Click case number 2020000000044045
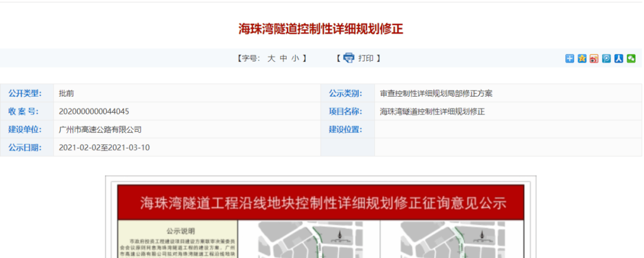 point(94,111)
